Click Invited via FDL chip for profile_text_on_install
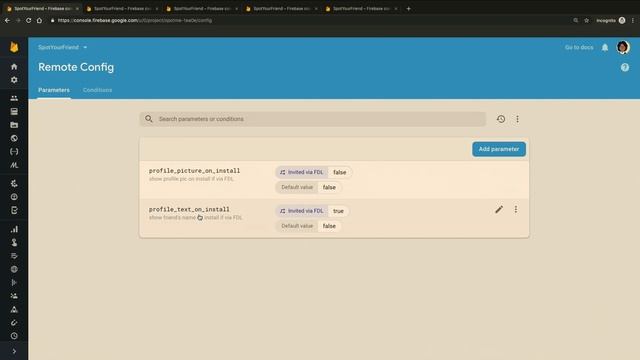This screenshot has width=640, height=360. click(302, 211)
